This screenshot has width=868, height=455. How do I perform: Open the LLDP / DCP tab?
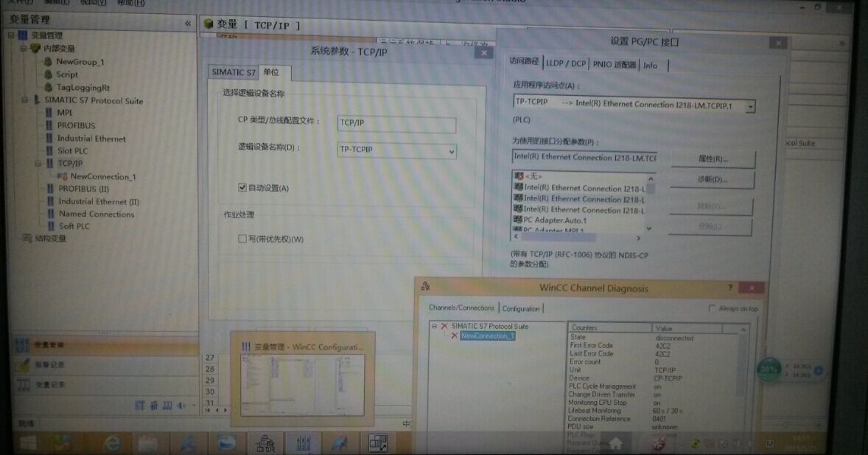tap(566, 63)
